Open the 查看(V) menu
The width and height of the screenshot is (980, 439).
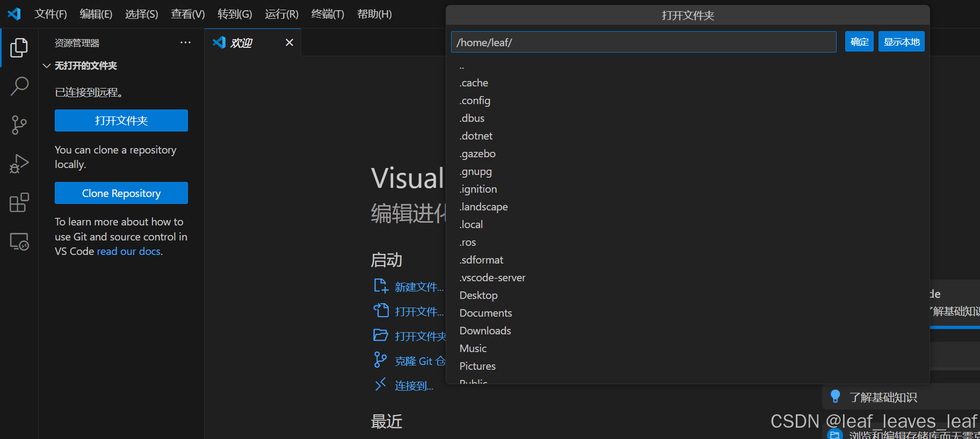tap(188, 14)
